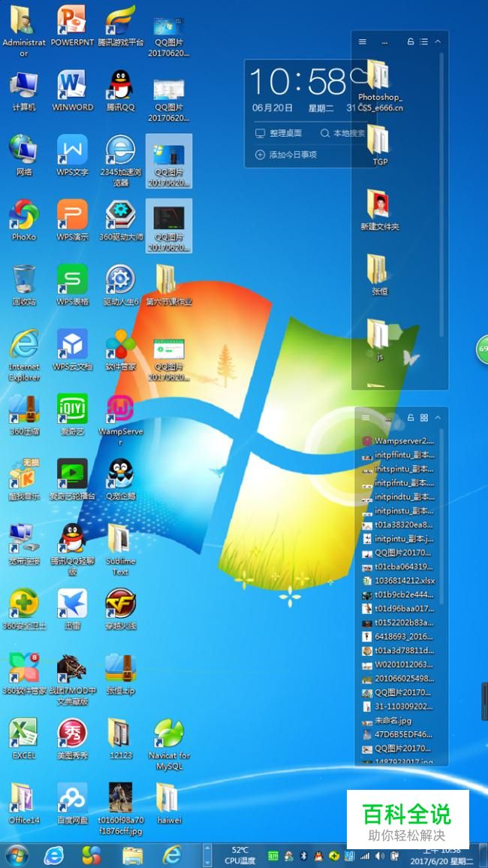Launch 酷我音乐 from the desktop
488x868 pixels.
[x=24, y=479]
